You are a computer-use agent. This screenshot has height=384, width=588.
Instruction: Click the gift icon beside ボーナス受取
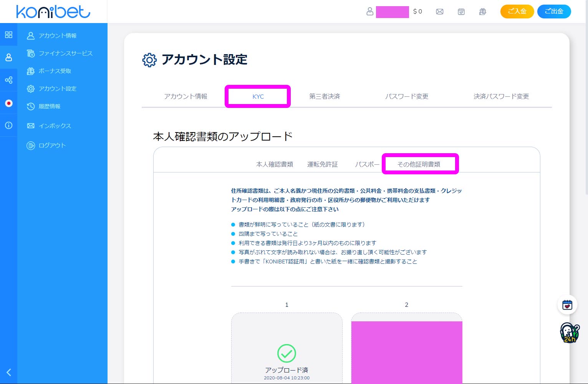(31, 71)
